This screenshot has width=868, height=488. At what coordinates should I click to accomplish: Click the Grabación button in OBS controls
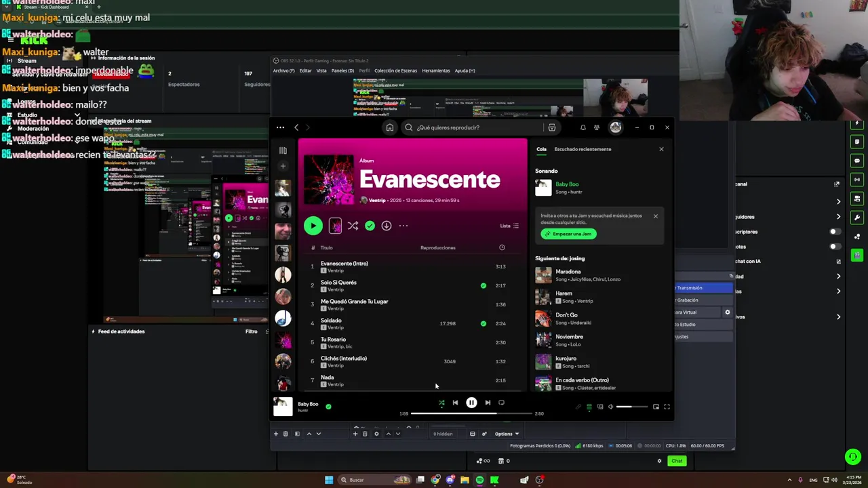coord(704,300)
